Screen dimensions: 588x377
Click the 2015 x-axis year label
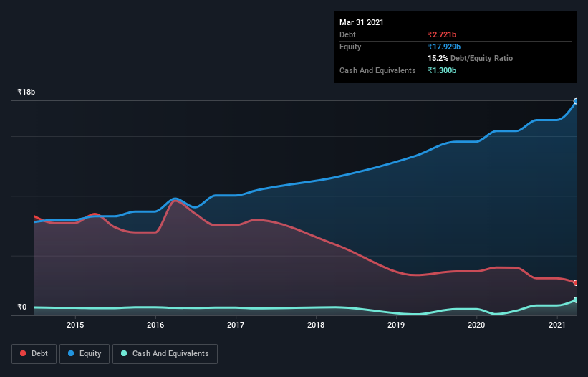click(x=75, y=325)
